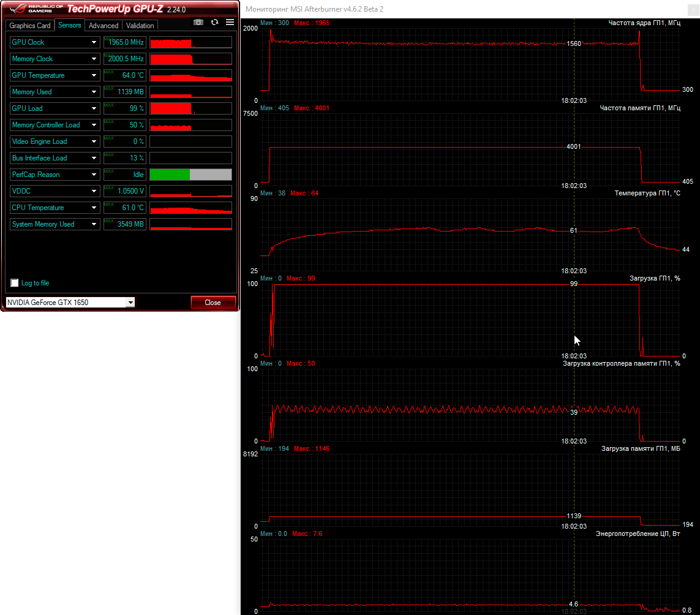Select the Sensors tab
The width and height of the screenshot is (700, 615).
[x=70, y=25]
